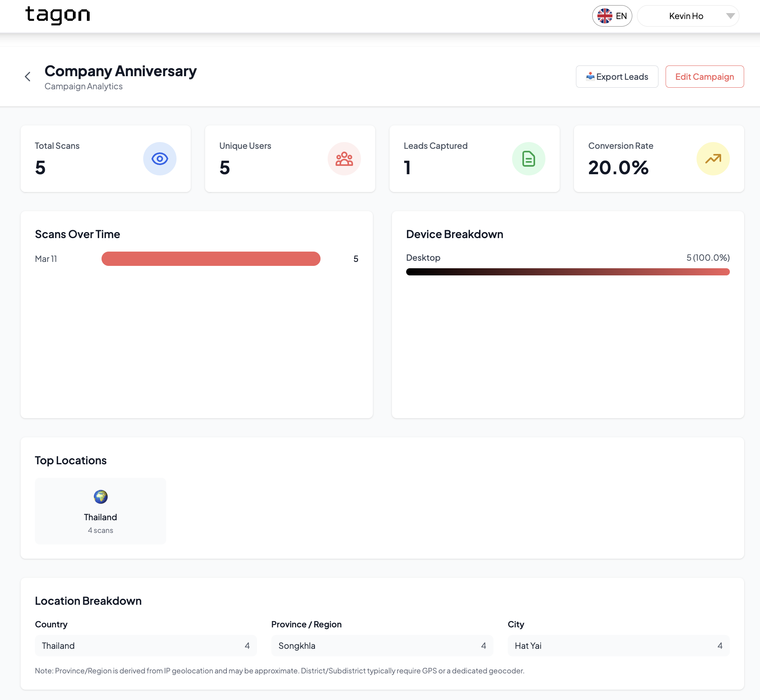Select the Thailand card under Top Locations
760x700 pixels.
tap(100, 511)
